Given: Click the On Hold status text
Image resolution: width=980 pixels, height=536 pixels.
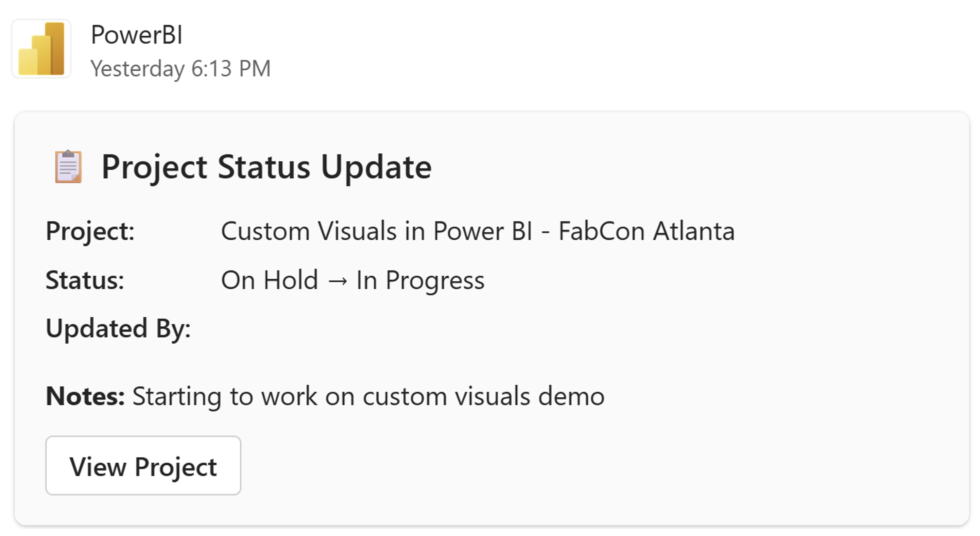Looking at the screenshot, I should pos(269,280).
